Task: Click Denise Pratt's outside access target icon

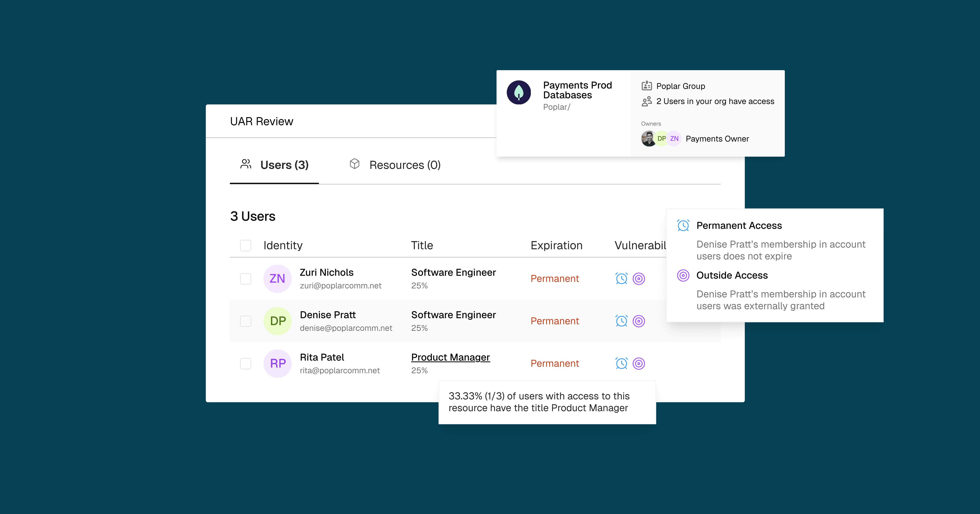Action: point(639,321)
